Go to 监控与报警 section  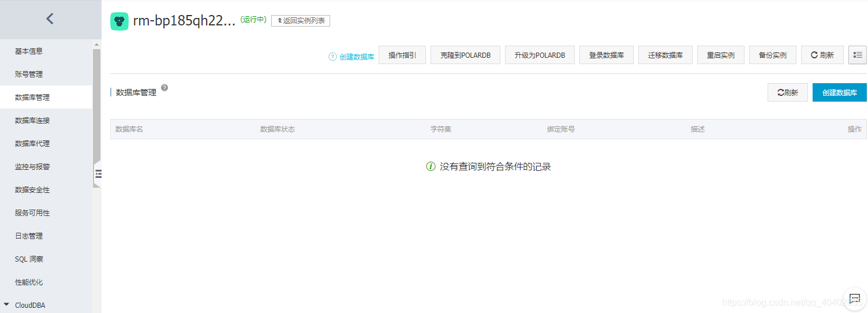(32, 167)
